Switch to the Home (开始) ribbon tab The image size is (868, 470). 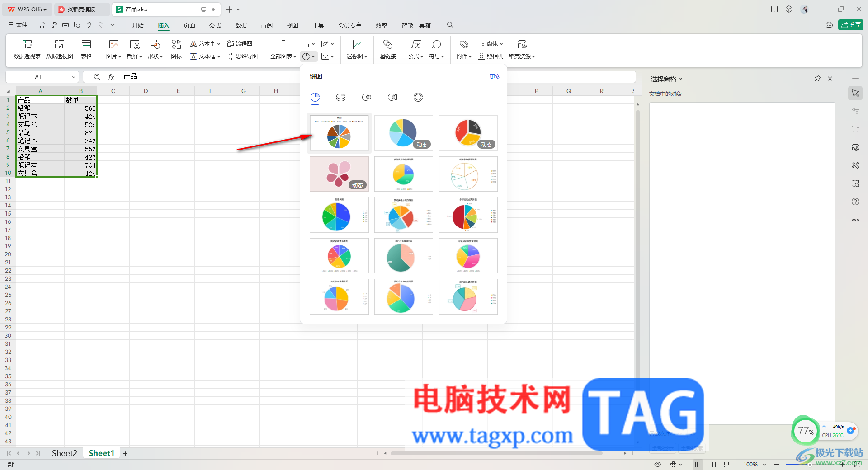(x=138, y=25)
